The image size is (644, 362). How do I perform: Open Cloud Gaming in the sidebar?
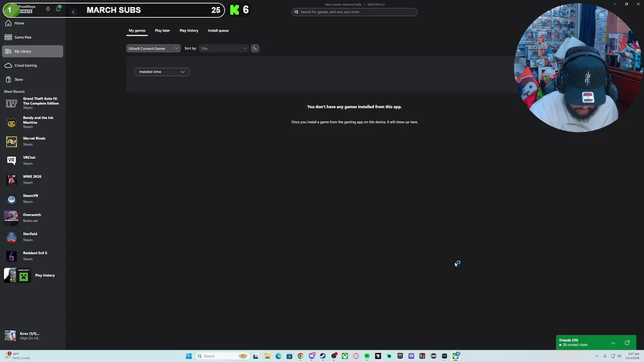[32, 65]
